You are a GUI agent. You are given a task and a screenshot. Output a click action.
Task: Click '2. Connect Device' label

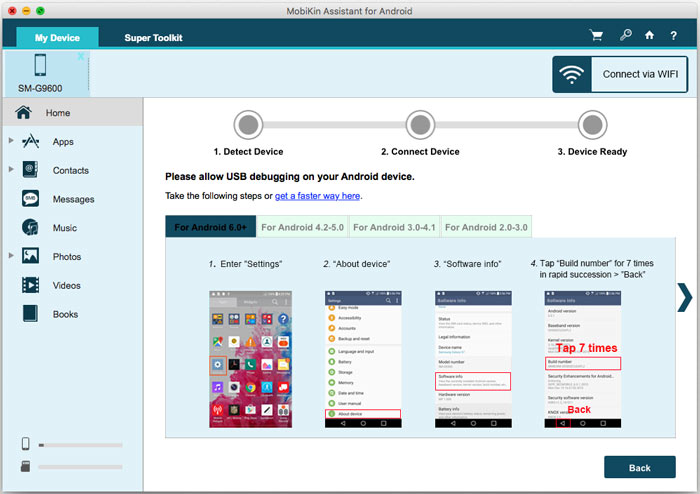point(421,152)
